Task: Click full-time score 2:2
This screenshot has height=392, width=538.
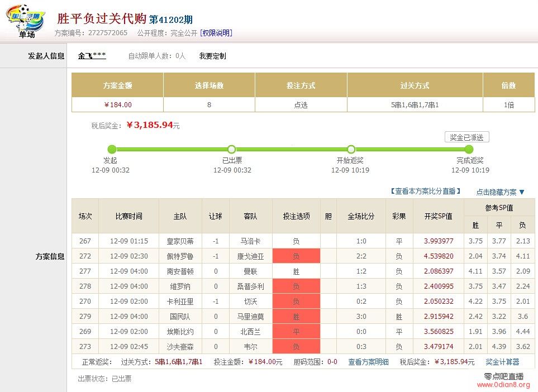Action: [x=361, y=256]
